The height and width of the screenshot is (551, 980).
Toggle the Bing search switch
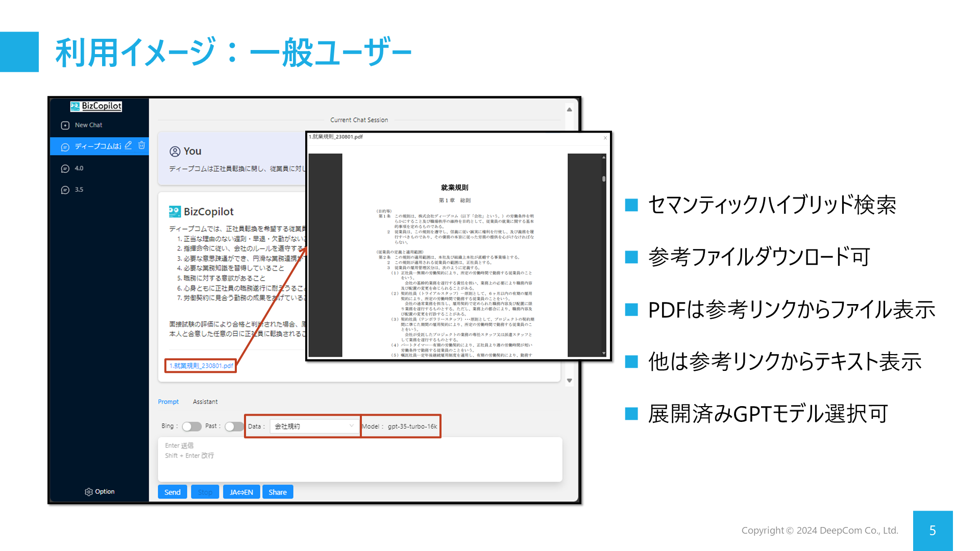pyautogui.click(x=191, y=427)
